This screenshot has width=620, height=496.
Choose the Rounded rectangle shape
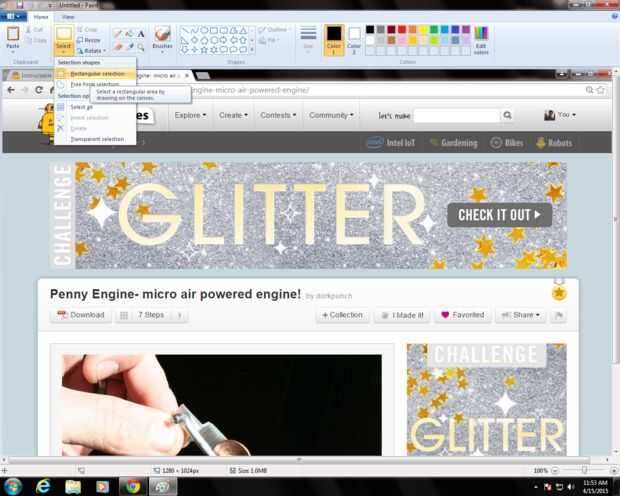tap(224, 30)
